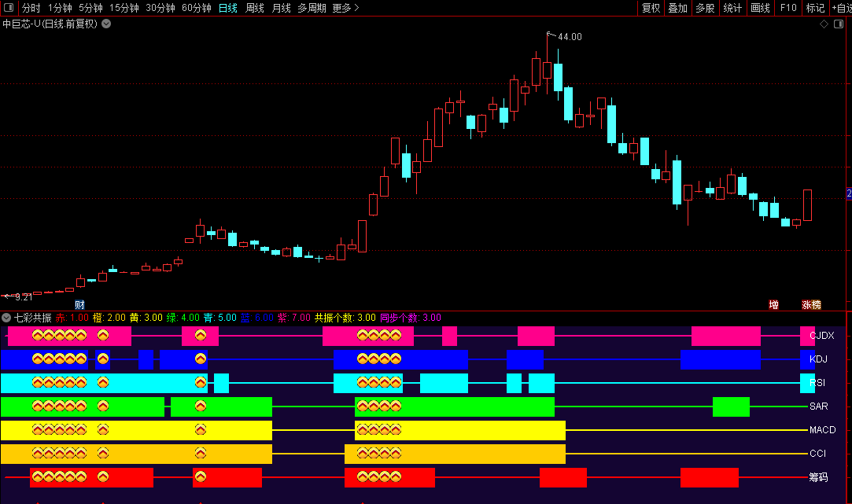Screen dimensions: 852x504
Task: Click the SAR row label
Action: [x=819, y=407]
